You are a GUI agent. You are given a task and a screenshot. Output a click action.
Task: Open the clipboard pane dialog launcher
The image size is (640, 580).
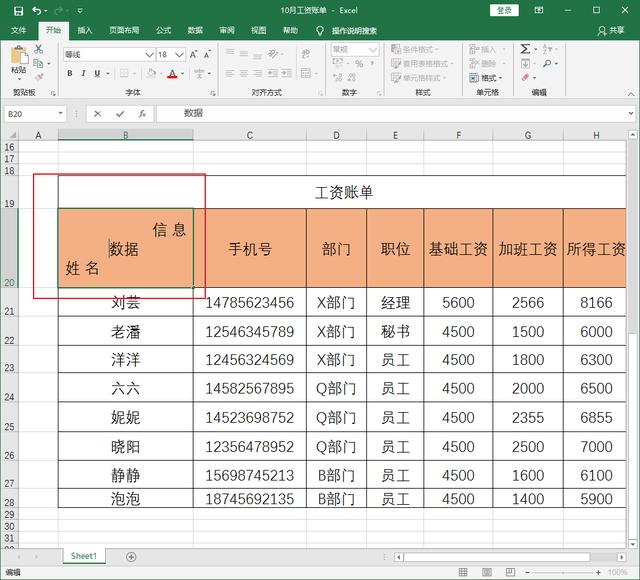pos(53,93)
